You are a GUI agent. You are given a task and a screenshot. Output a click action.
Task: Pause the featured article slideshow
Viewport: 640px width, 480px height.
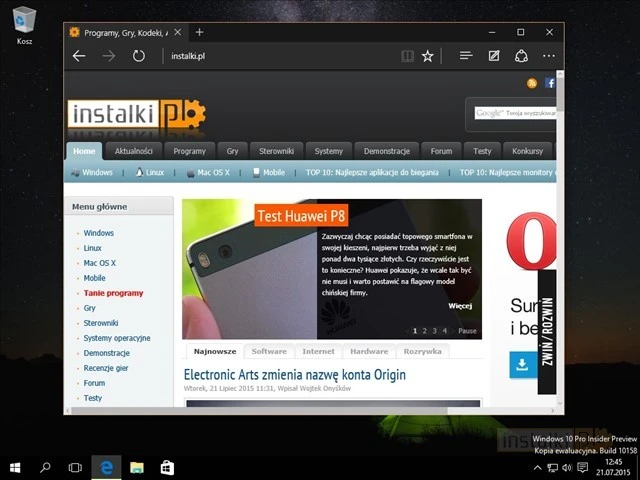point(467,330)
